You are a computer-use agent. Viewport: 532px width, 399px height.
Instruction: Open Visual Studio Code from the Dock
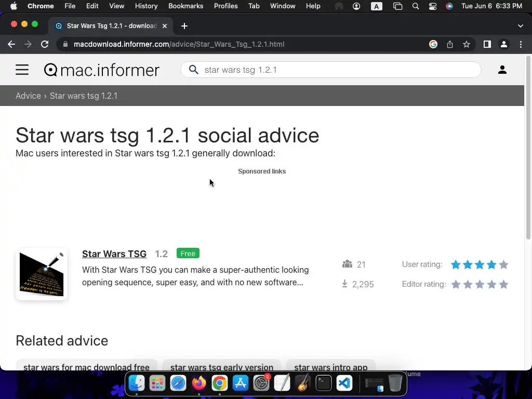pyautogui.click(x=344, y=383)
